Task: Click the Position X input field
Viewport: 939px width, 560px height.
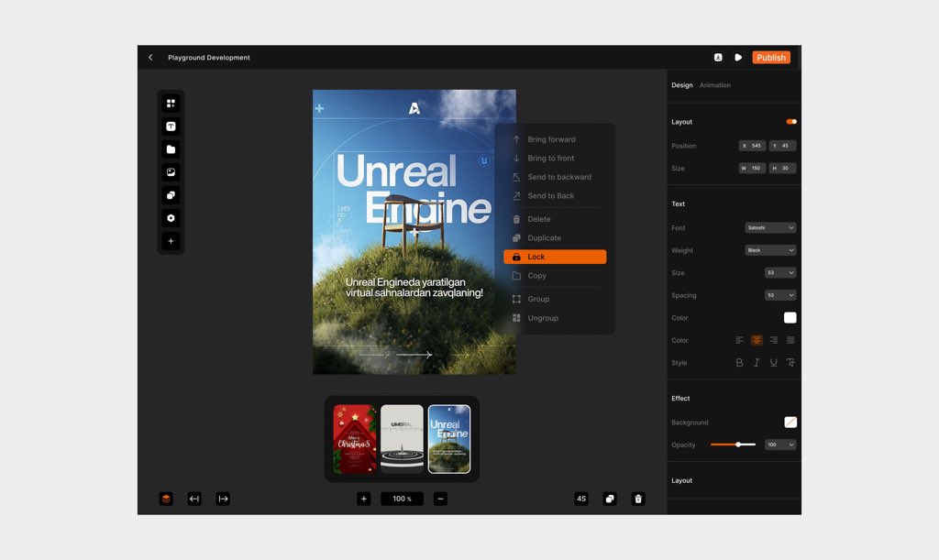Action: (752, 146)
